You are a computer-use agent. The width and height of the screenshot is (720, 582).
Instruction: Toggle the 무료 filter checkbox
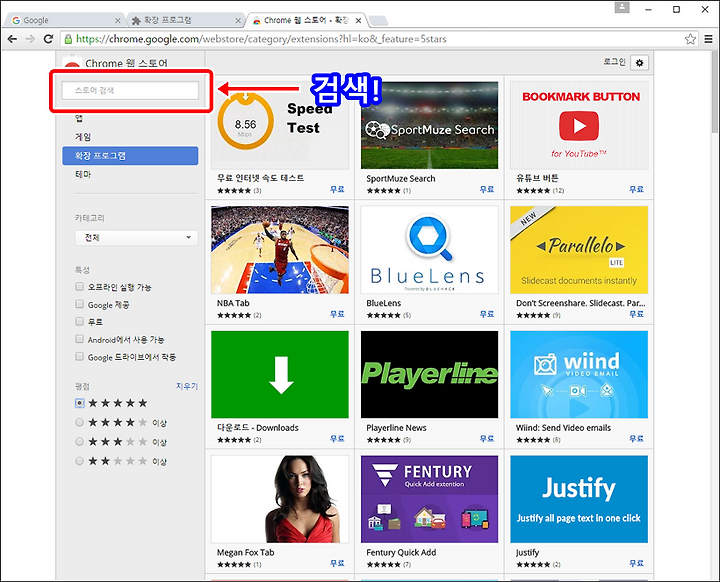79,322
